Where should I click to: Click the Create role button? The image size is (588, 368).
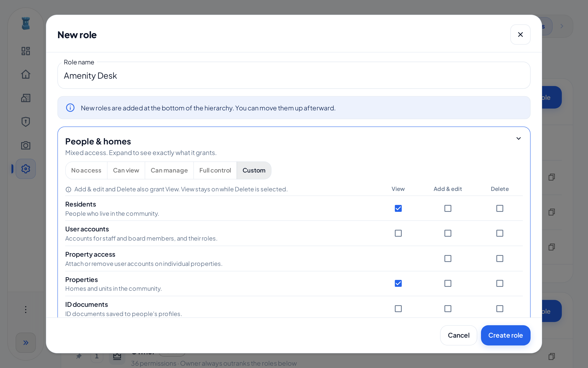click(x=505, y=335)
